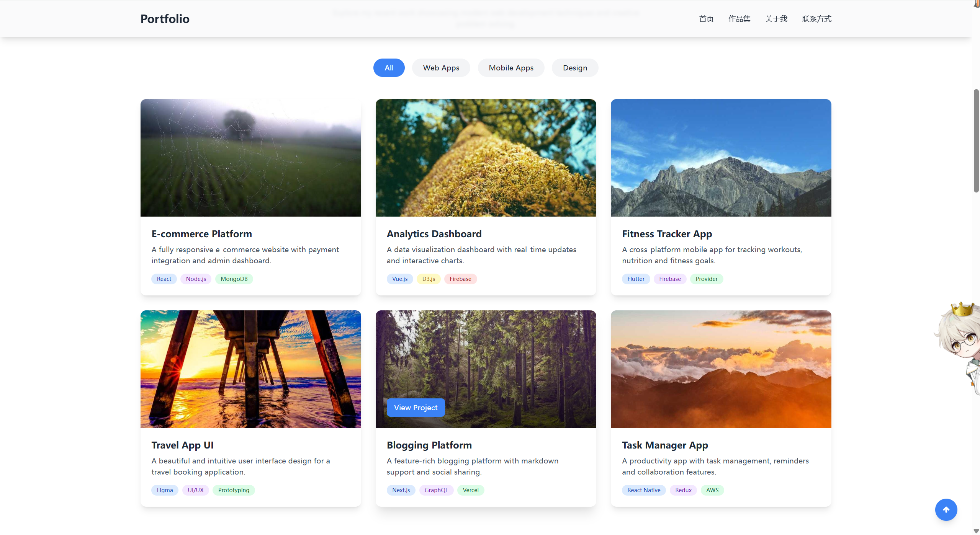Filter projects by Web Apps
This screenshot has height=535, width=980.
point(441,68)
